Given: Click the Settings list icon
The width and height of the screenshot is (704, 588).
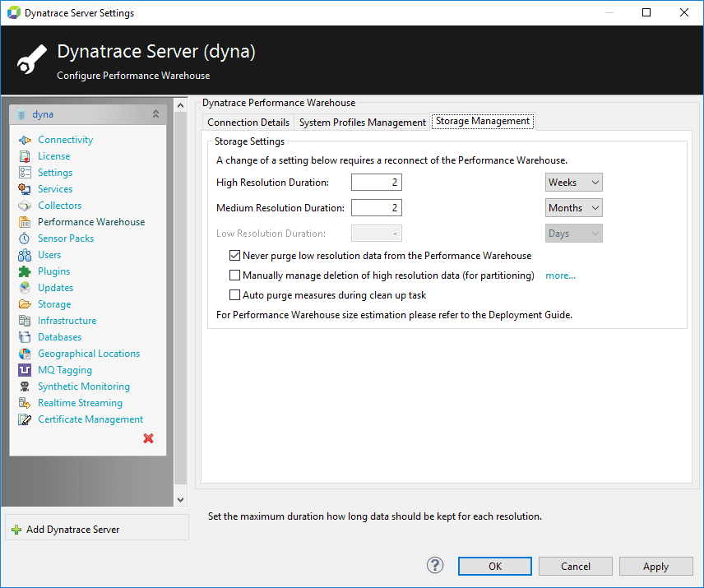Looking at the screenshot, I should [25, 173].
